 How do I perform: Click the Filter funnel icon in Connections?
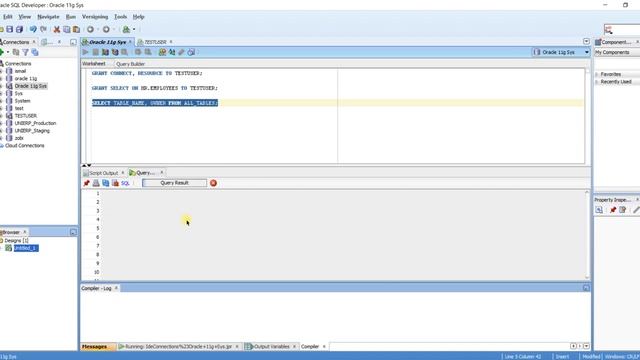coord(25,52)
